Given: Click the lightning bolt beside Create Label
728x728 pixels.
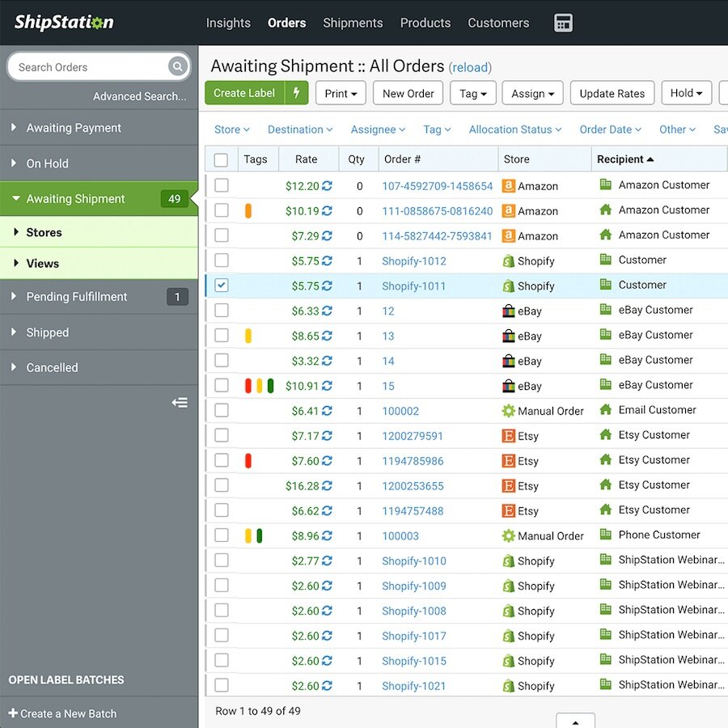Looking at the screenshot, I should pyautogui.click(x=296, y=93).
